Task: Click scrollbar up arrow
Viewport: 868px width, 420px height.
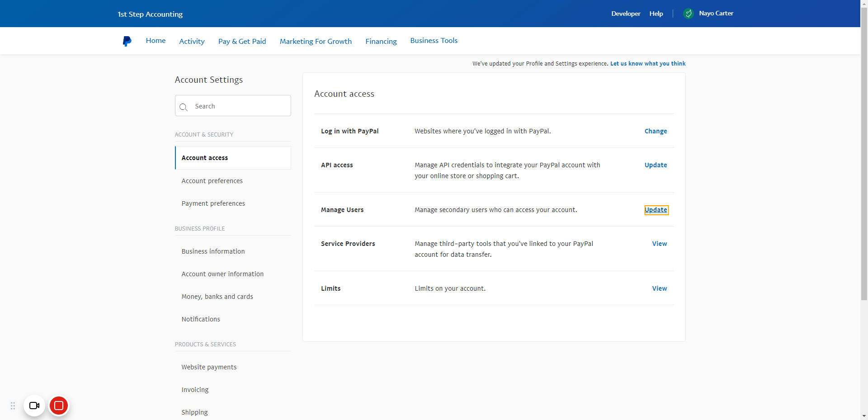Action: click(x=864, y=3)
